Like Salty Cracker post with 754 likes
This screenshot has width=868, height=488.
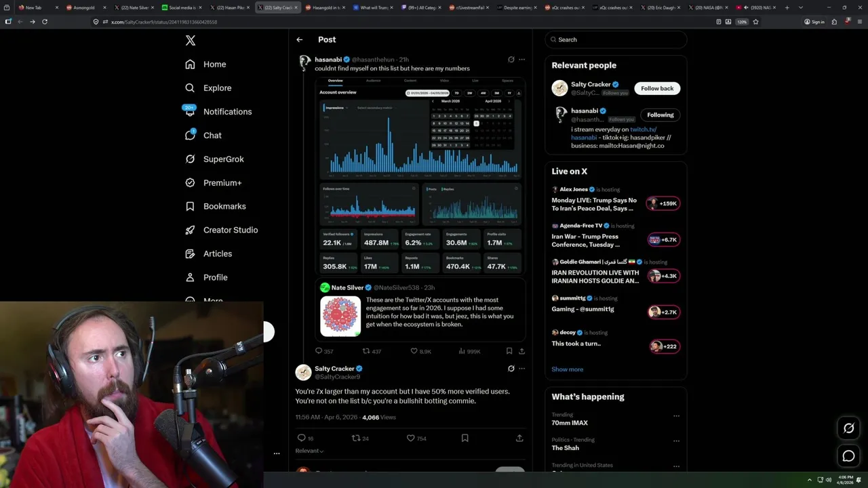416,439
